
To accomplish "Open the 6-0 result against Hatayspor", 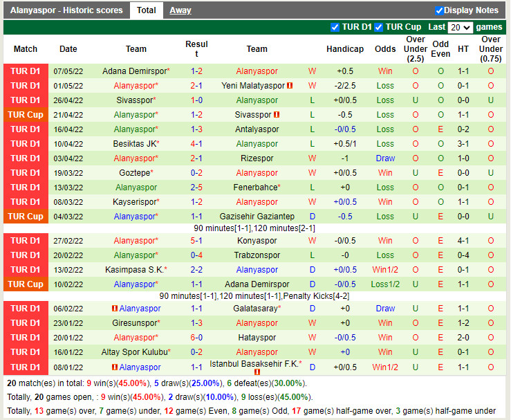I will point(196,338).
